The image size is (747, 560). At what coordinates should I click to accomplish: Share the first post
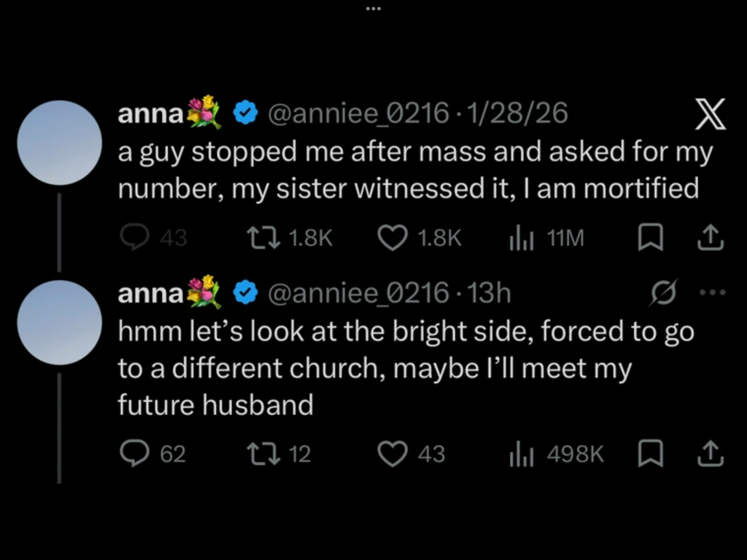tap(711, 238)
